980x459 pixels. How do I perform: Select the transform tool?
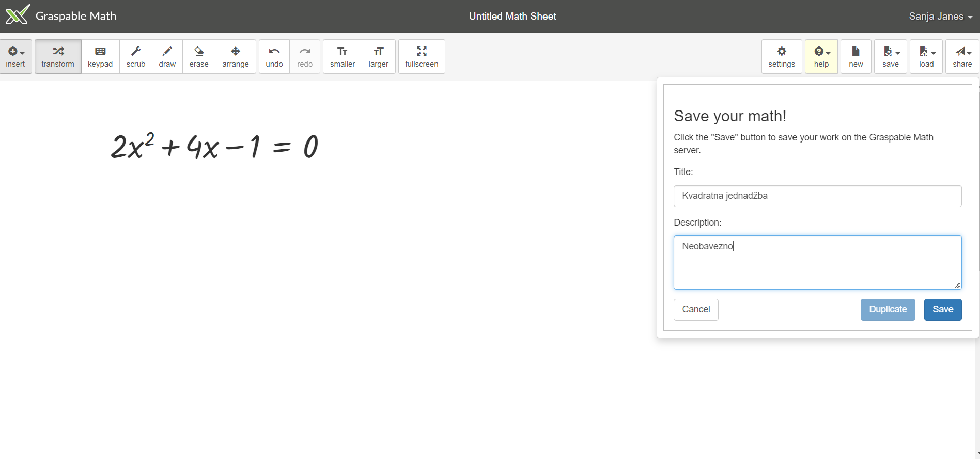[58, 57]
